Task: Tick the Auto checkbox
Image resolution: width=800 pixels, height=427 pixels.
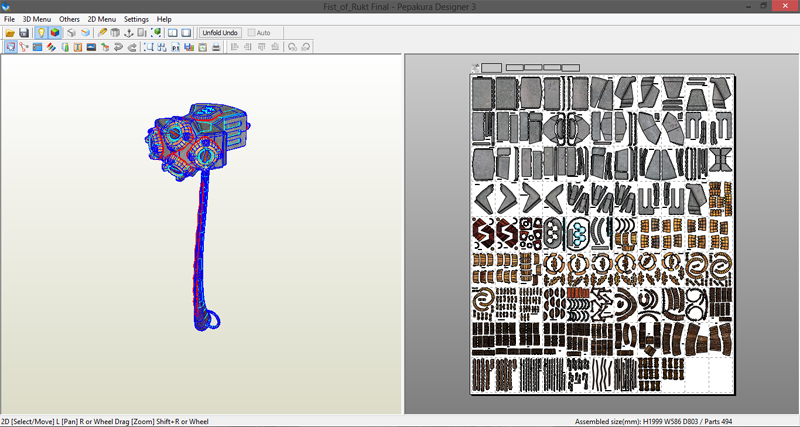Action: tap(251, 33)
